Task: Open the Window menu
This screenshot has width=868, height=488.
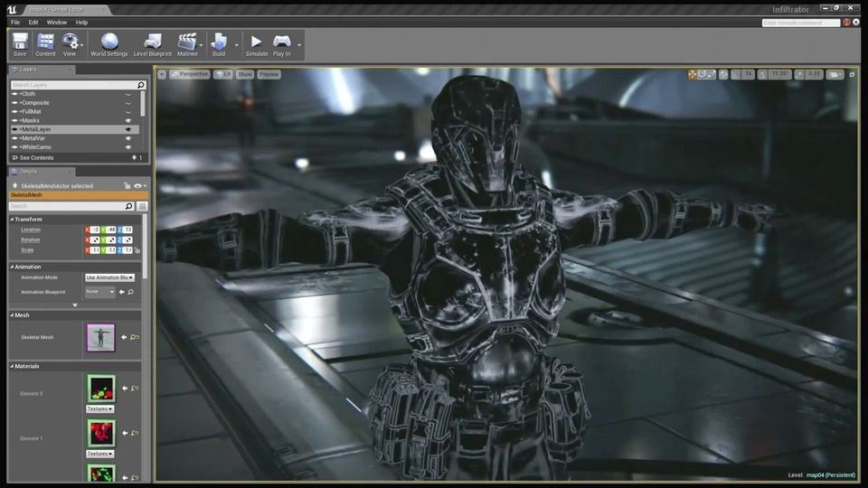Action: pyautogui.click(x=56, y=23)
